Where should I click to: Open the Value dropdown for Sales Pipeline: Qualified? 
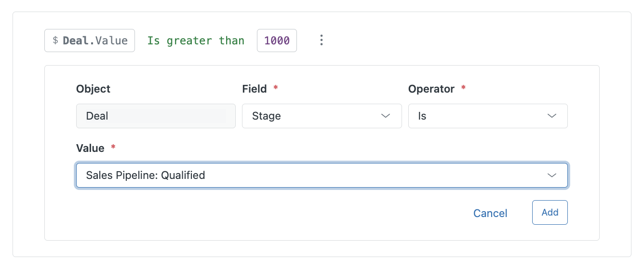[x=322, y=175]
